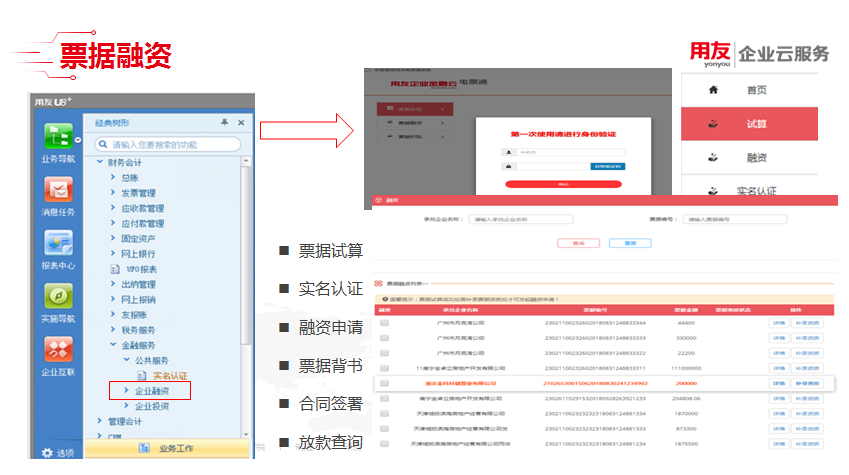The image size is (849, 475).
Task: Click 补录资质 button in the 200000 row
Action: point(807,383)
